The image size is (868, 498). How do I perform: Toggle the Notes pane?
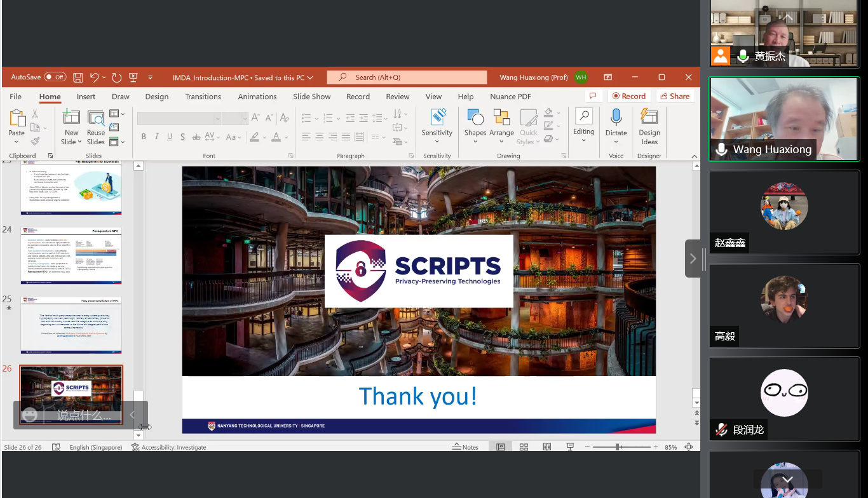click(x=465, y=447)
